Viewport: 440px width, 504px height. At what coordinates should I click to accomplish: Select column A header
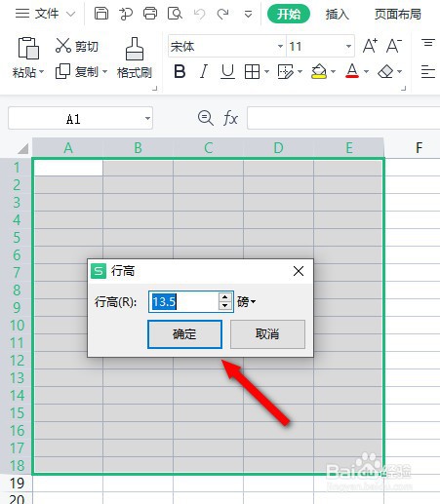[x=68, y=148]
